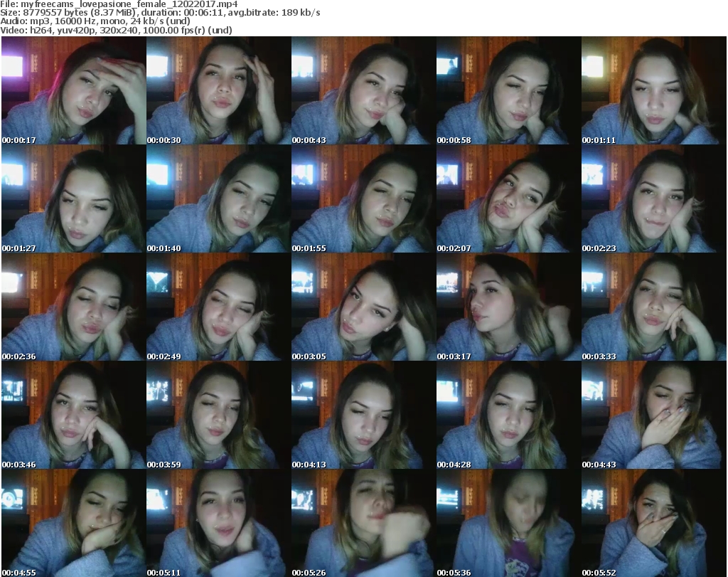Open the thumbnail at 00:03:05
728x577 pixels.
click(x=363, y=307)
